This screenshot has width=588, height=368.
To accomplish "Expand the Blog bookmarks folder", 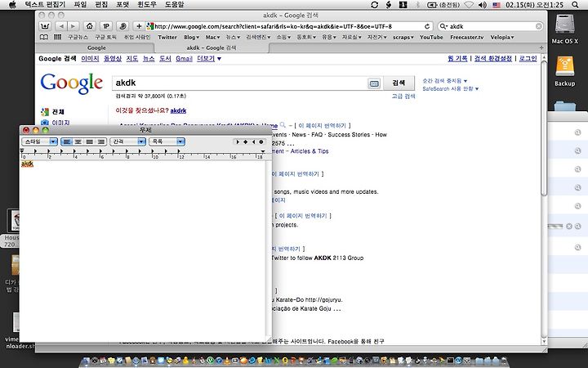I will tap(191, 37).
